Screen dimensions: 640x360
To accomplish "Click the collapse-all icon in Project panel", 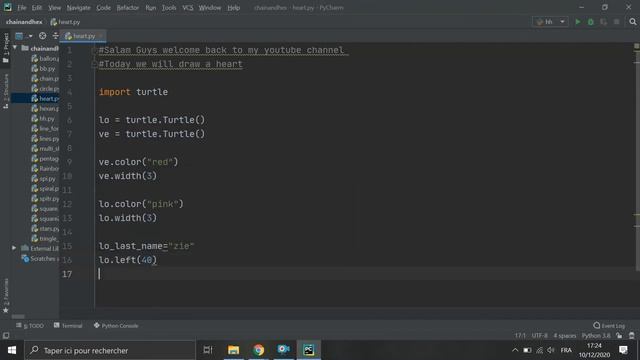I will click(x=55, y=36).
